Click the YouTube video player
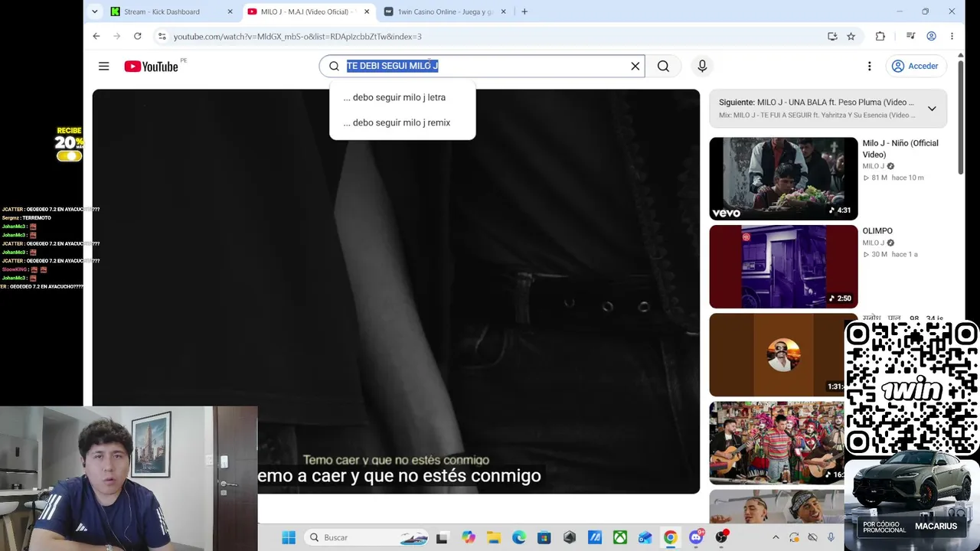This screenshot has height=551, width=980. (396, 291)
